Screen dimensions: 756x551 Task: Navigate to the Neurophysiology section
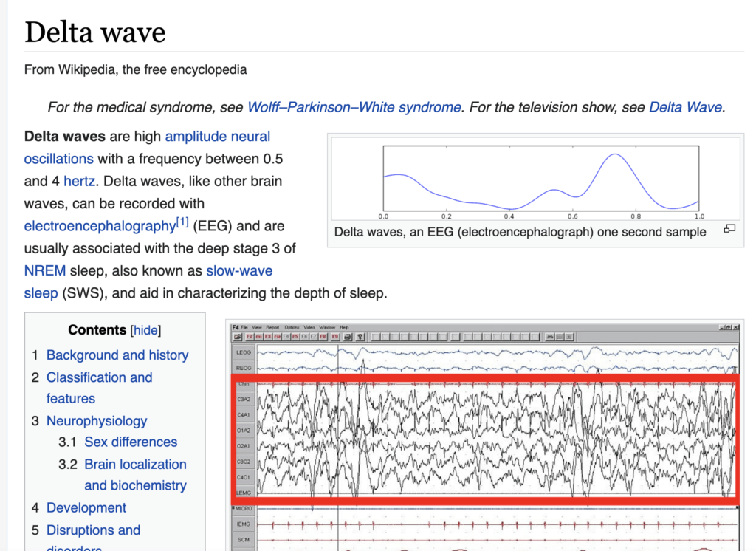pyautogui.click(x=96, y=421)
